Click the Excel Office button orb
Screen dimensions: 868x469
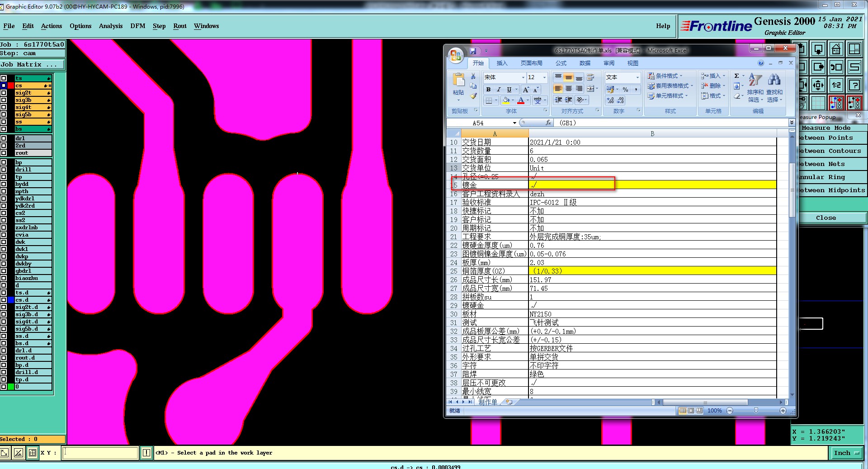click(x=456, y=56)
